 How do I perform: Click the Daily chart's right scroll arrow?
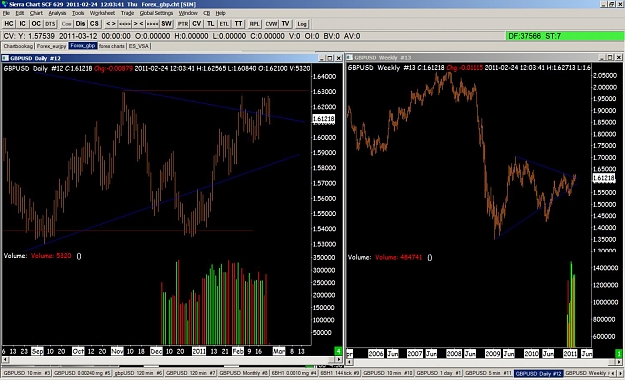(x=338, y=360)
